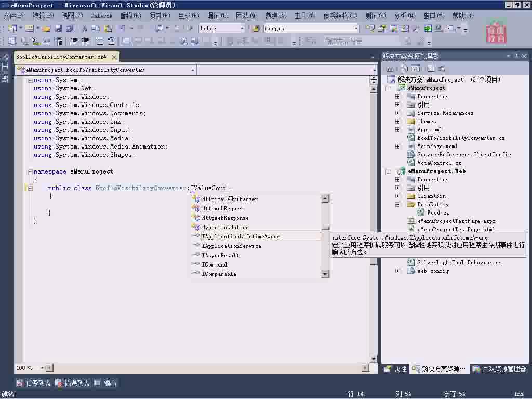Click the Show All Files icon in Solution Explorer
The image size is (532, 399).
(x=404, y=69)
